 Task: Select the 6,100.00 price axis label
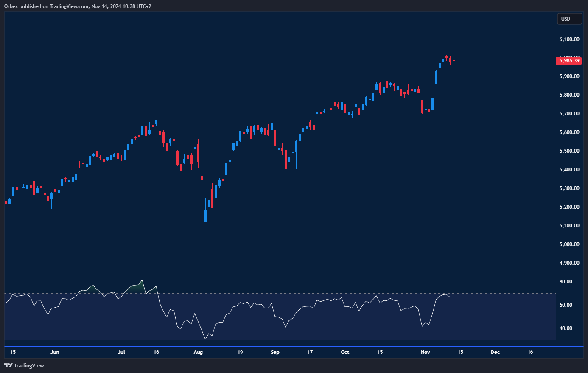pyautogui.click(x=569, y=39)
